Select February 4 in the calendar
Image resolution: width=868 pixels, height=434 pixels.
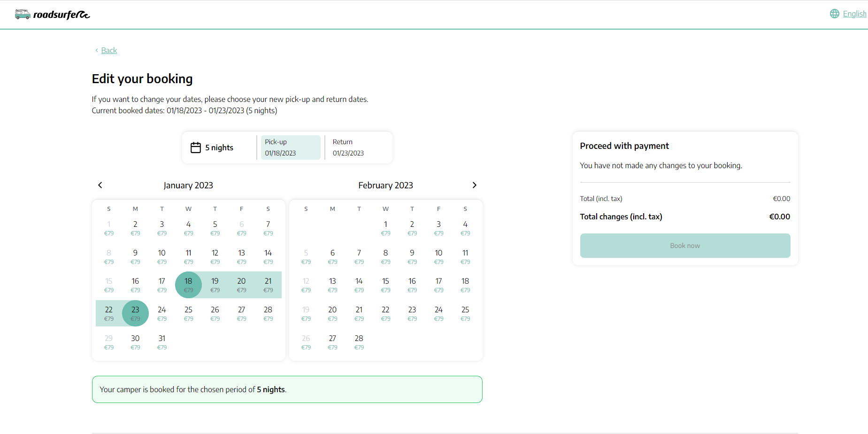coord(465,228)
